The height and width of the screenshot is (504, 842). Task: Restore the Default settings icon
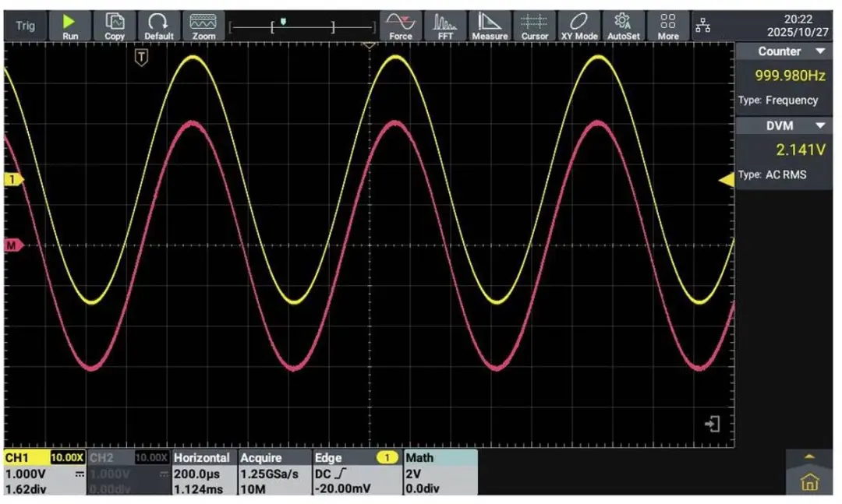[159, 26]
